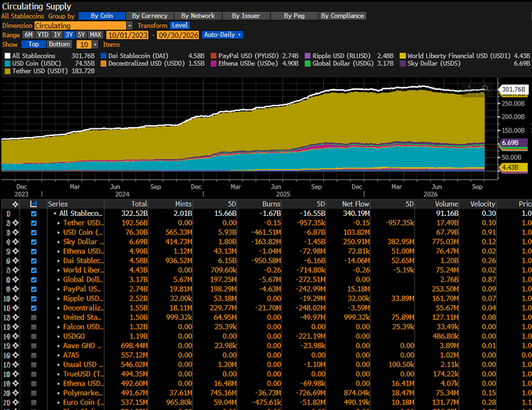The image size is (532, 410).
Task: Click the diamond icon on the USD Coin row
Action: click(16, 232)
